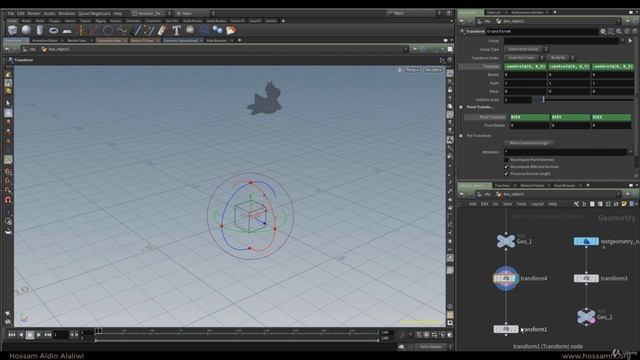
Task: Play the timeline forward
Action: (x=39, y=335)
